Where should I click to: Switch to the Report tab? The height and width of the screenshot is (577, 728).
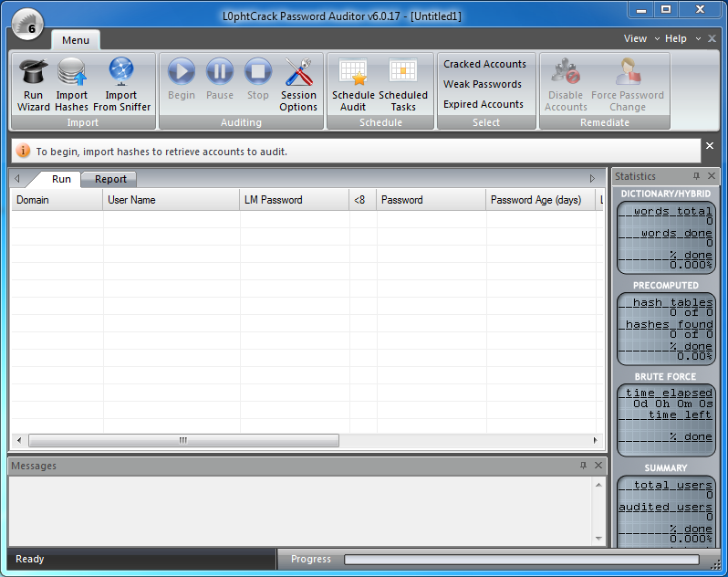[x=111, y=179]
